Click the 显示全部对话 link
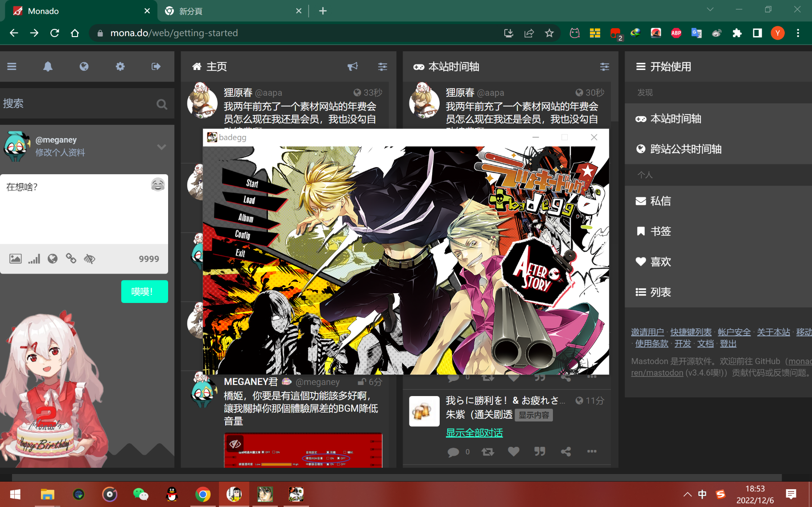This screenshot has height=507, width=812. [x=474, y=433]
